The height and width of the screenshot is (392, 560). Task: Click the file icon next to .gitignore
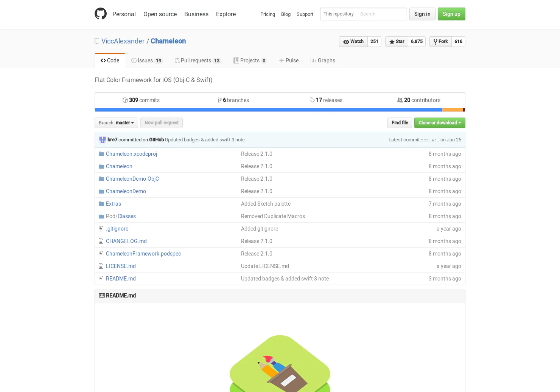coord(101,229)
